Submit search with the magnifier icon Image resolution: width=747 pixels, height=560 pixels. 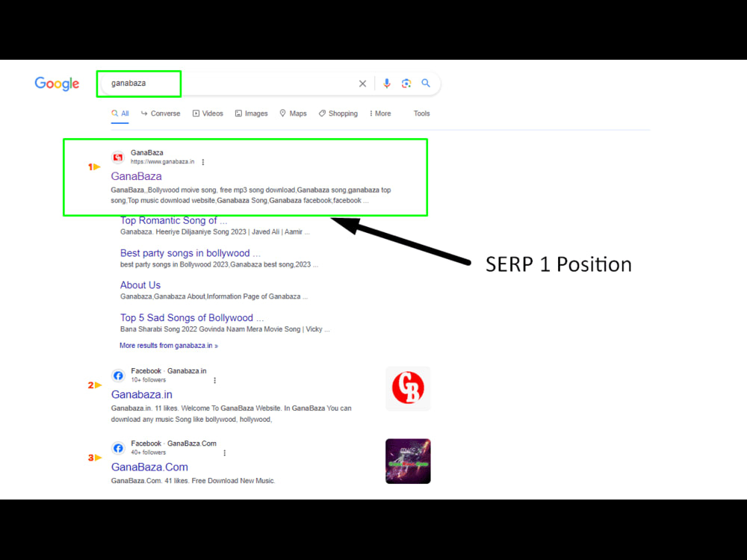(x=426, y=84)
